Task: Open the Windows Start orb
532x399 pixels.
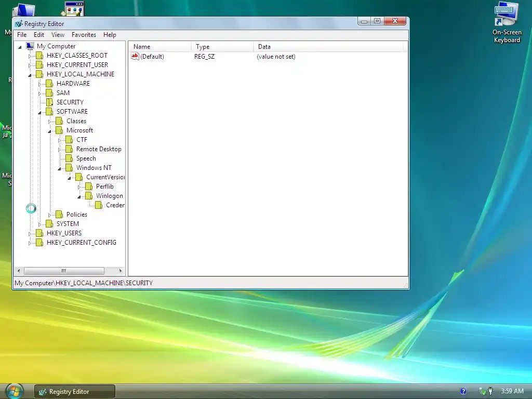Action: click(14, 392)
